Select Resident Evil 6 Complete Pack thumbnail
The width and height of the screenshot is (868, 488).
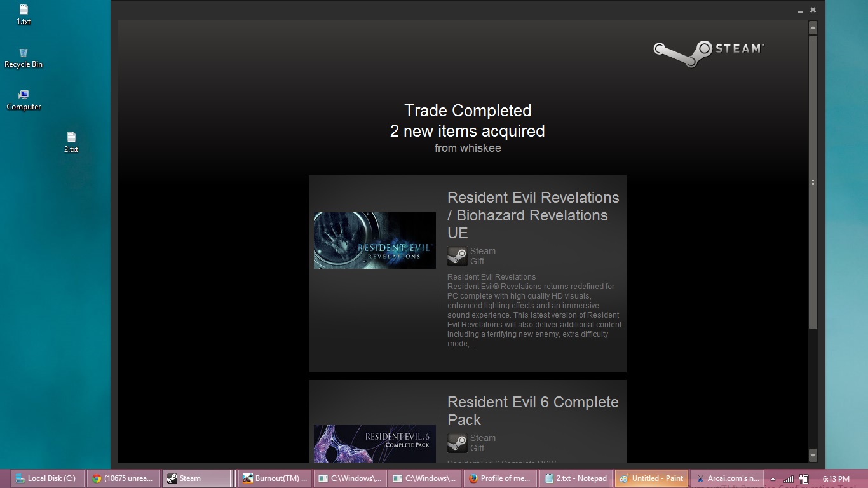pyautogui.click(x=374, y=443)
